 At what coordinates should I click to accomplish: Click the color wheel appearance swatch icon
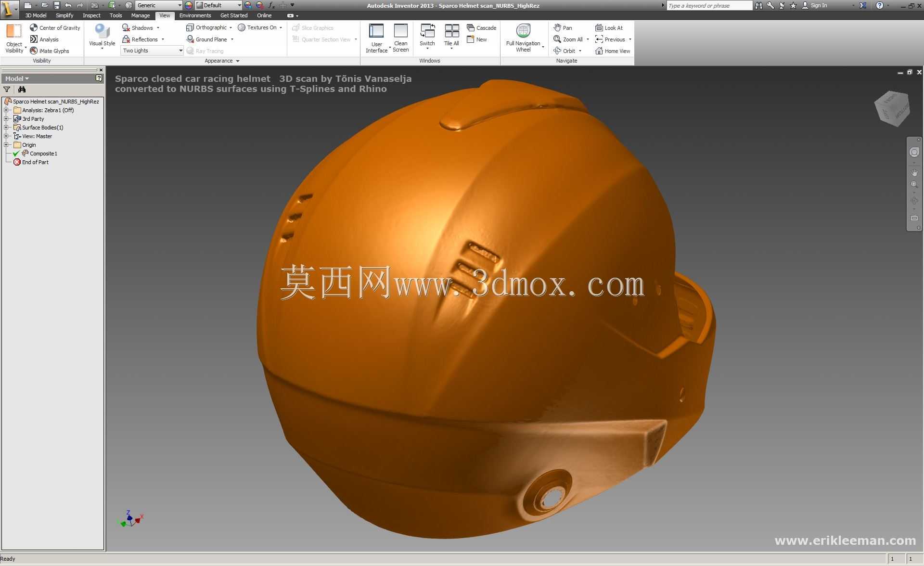tap(189, 5)
